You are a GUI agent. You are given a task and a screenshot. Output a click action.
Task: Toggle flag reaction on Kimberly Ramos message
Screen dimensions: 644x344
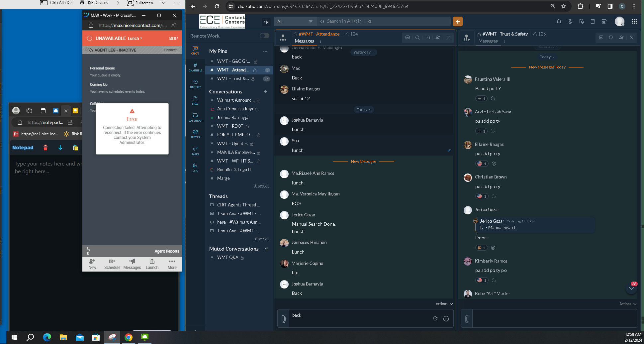(482, 280)
